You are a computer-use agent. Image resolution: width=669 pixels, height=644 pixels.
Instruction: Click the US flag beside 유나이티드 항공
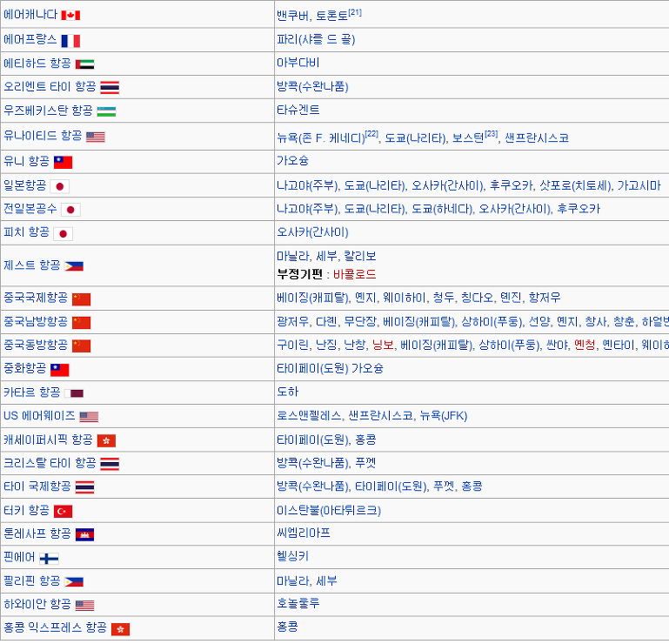pos(95,137)
